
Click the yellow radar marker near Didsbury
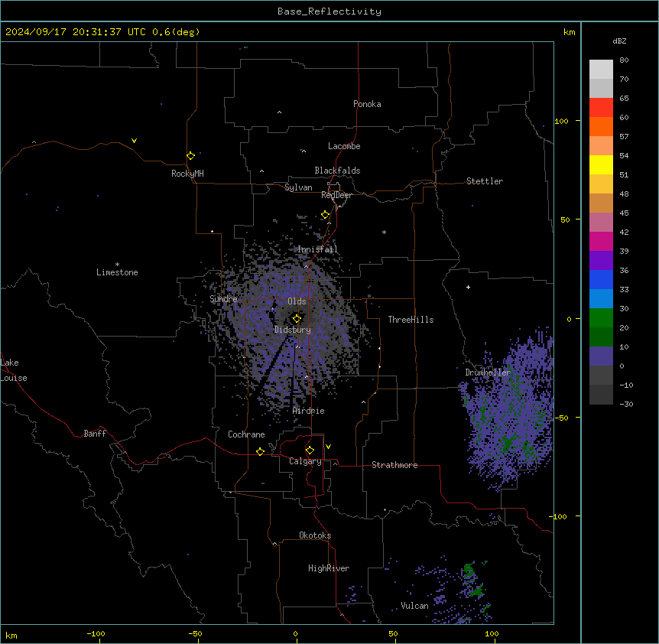click(297, 318)
